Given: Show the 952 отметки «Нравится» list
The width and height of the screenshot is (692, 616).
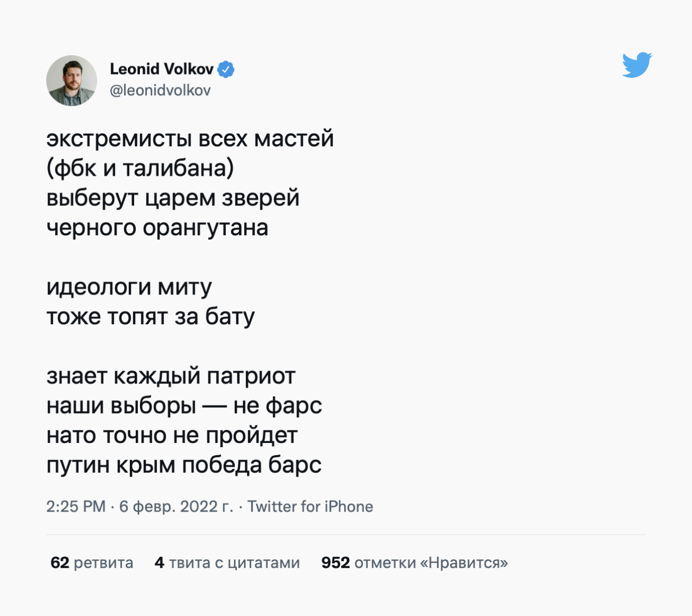Looking at the screenshot, I should 414,563.
